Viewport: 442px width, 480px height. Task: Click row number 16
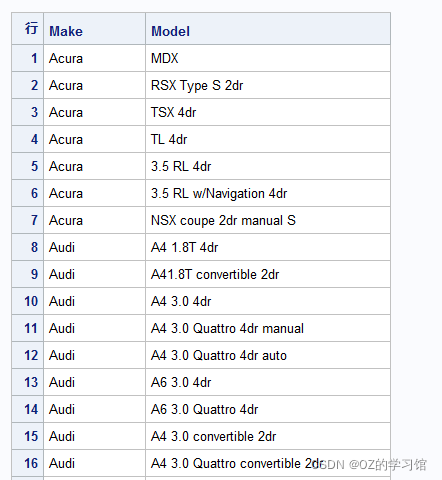27,463
